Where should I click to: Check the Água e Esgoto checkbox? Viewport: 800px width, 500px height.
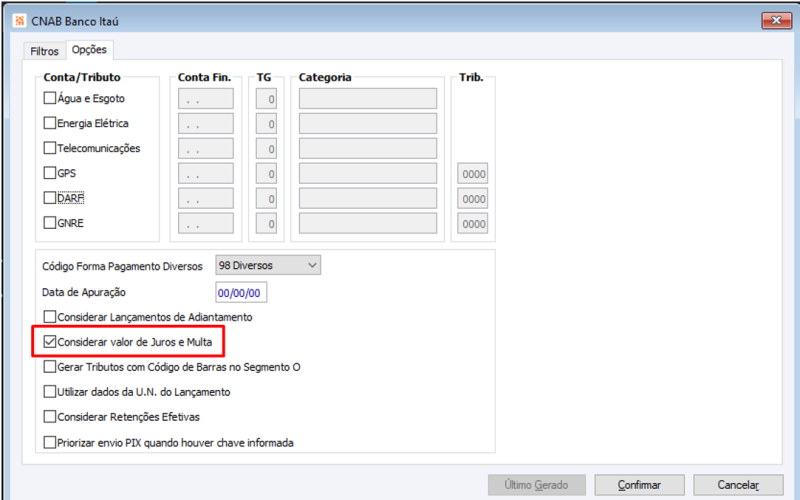coord(49,98)
